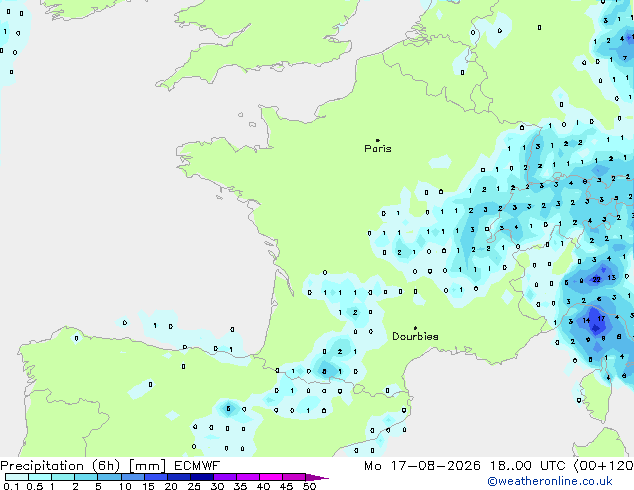This screenshot has width=634, height=490.
Task: Click the legend swatch between 45 and 50
Action: click(294, 477)
